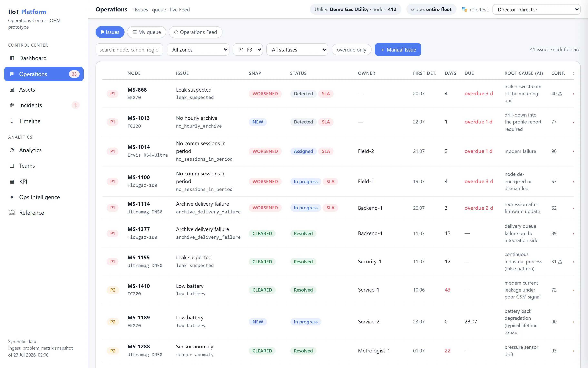Click SLA badge on MS-1100 row
Image resolution: width=588 pixels, height=368 pixels.
click(x=330, y=182)
